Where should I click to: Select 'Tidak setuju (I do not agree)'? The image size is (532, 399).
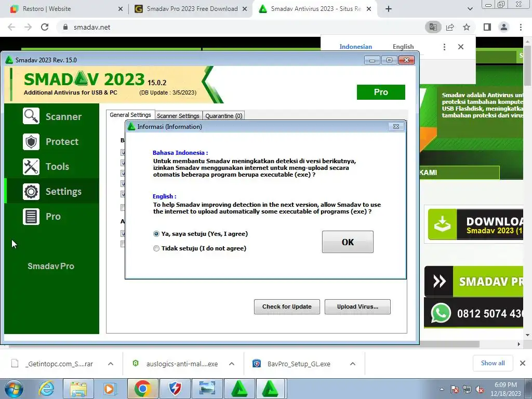(199, 248)
